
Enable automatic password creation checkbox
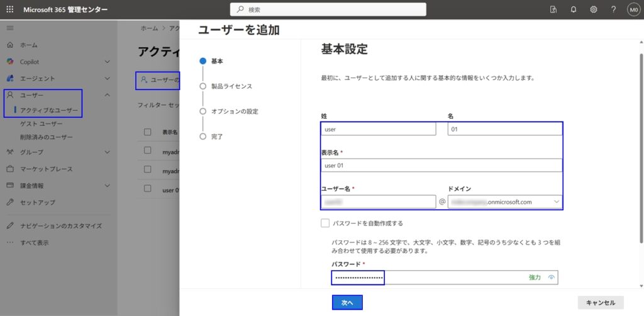(x=325, y=223)
